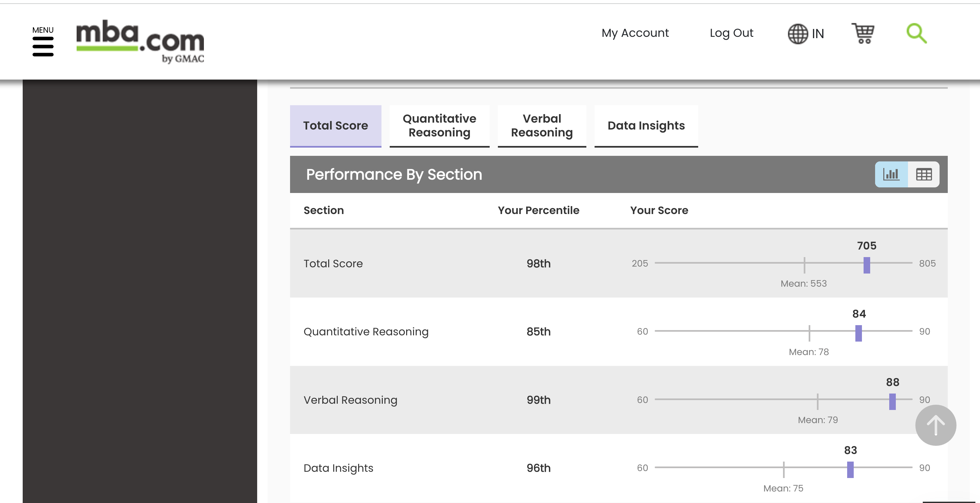
Task: Click the Log Out link
Action: 731,33
